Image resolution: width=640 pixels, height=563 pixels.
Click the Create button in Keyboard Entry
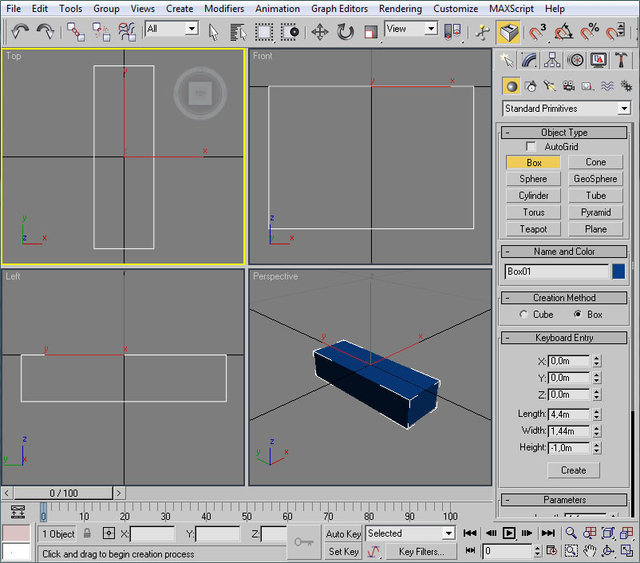tap(573, 470)
